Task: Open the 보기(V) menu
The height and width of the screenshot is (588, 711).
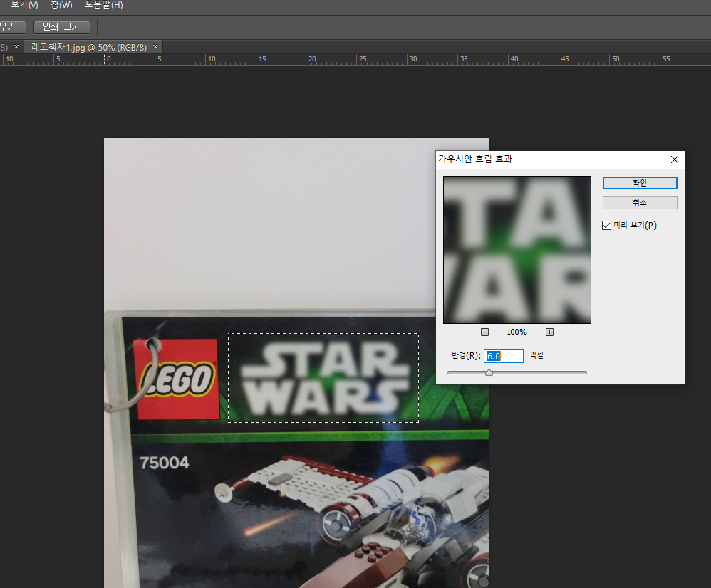Action: (24, 5)
